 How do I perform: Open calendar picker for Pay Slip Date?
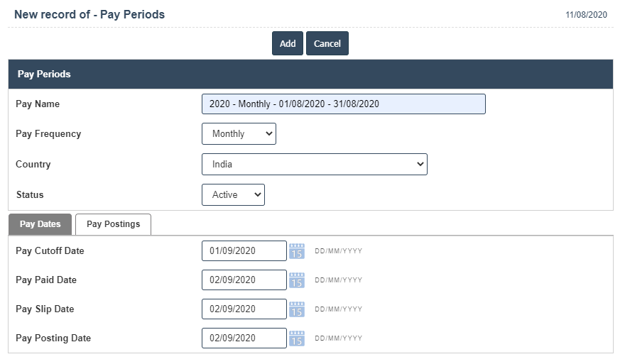click(297, 309)
